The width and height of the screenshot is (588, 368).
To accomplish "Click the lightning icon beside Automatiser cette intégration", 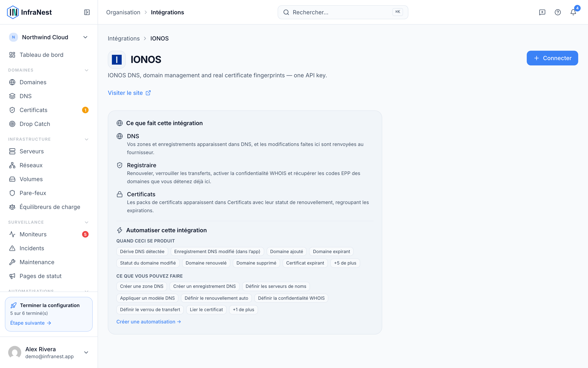I will [x=120, y=230].
